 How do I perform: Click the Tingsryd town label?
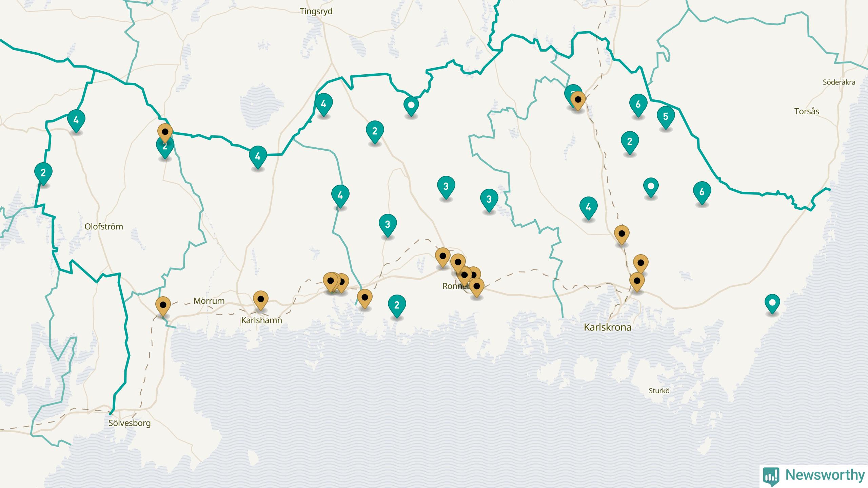coord(316,12)
